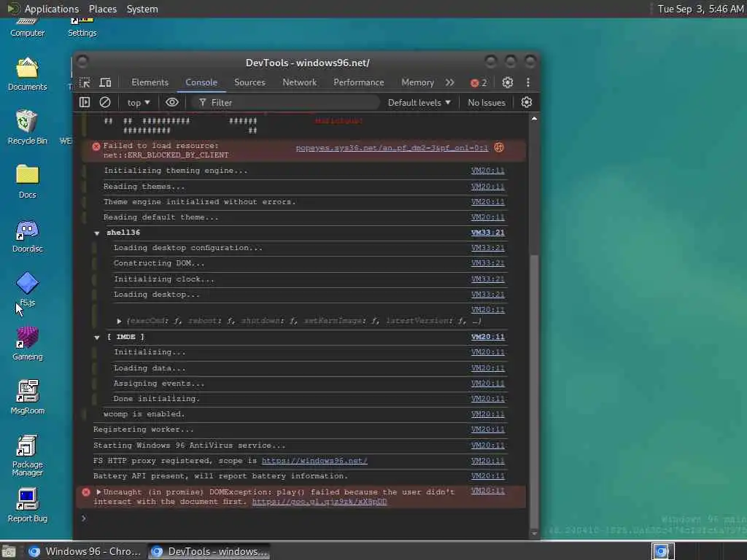Switch to the Elements tab

[x=150, y=82]
